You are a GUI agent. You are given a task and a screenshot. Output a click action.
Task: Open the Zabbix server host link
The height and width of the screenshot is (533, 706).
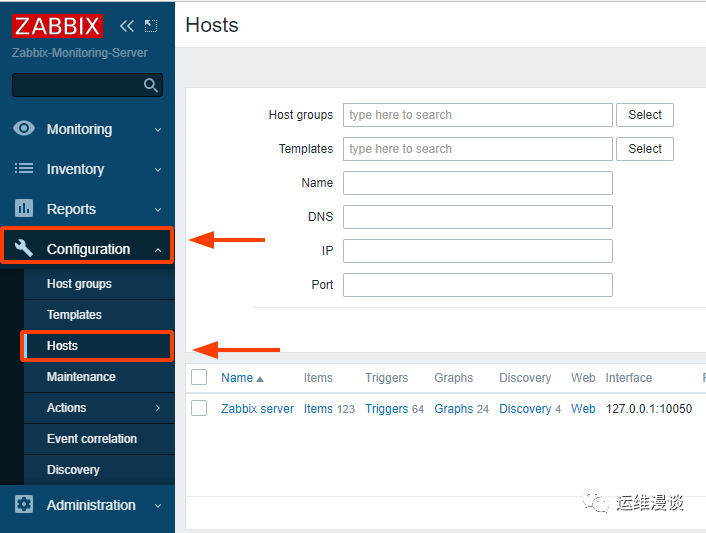click(x=257, y=409)
